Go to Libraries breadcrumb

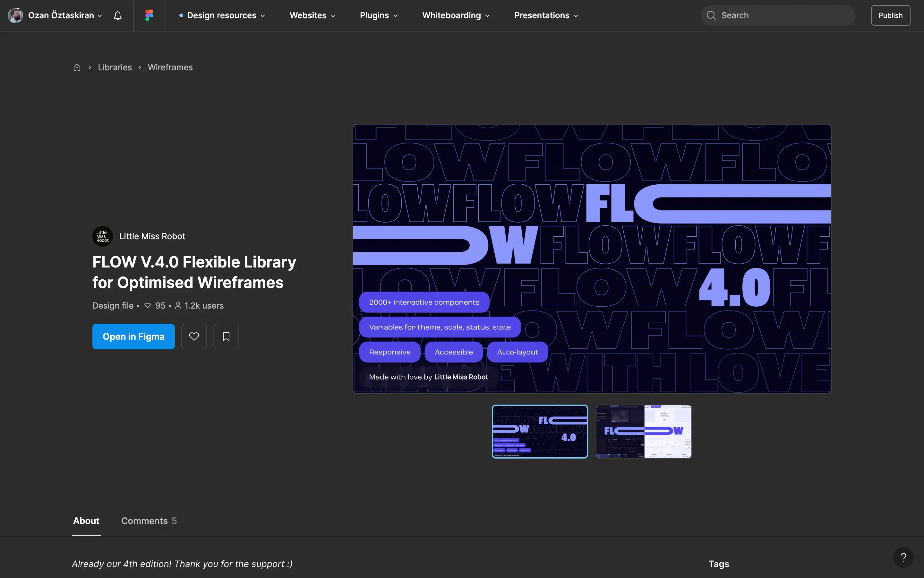pyautogui.click(x=115, y=67)
